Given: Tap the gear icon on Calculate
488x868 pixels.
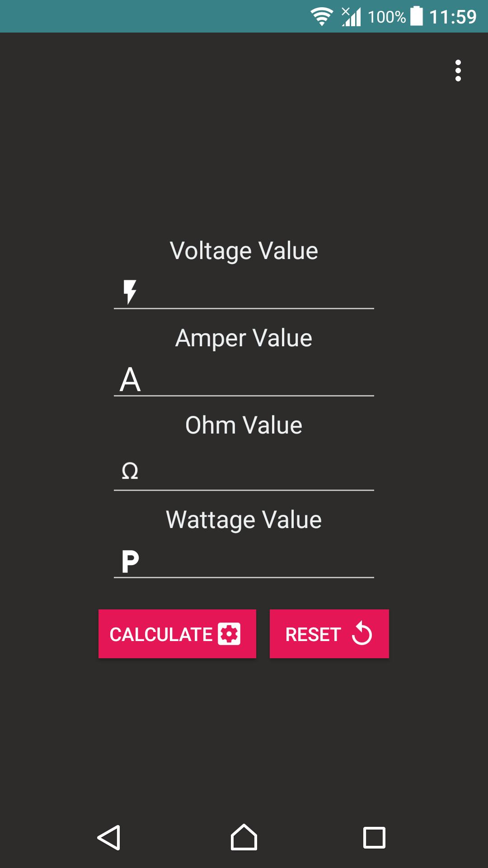Looking at the screenshot, I should (x=229, y=634).
